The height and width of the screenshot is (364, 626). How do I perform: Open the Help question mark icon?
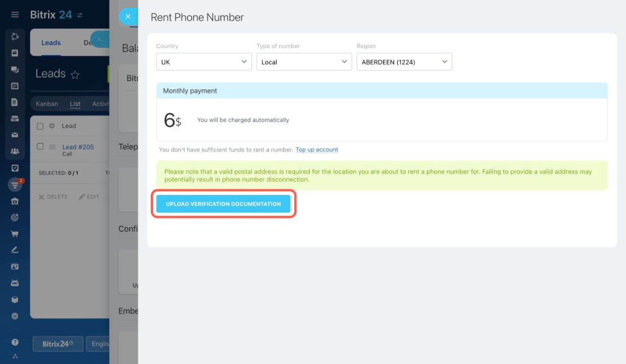click(x=15, y=342)
